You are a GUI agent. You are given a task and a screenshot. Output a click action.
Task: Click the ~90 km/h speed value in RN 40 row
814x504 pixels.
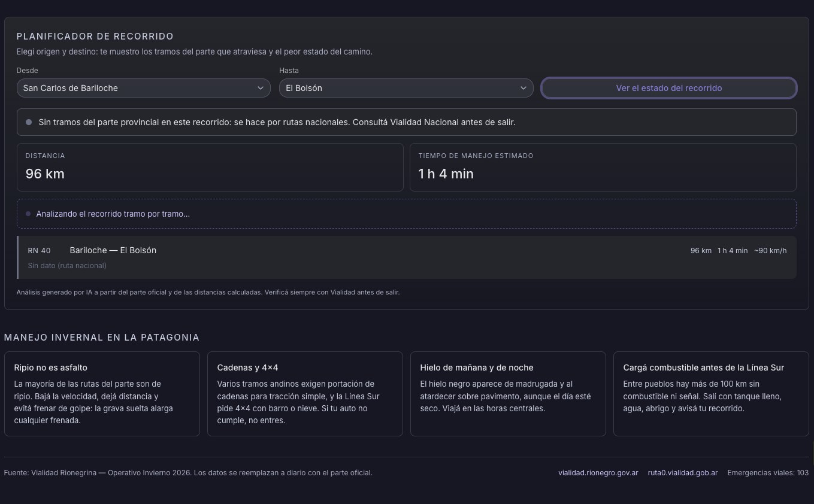click(x=770, y=251)
